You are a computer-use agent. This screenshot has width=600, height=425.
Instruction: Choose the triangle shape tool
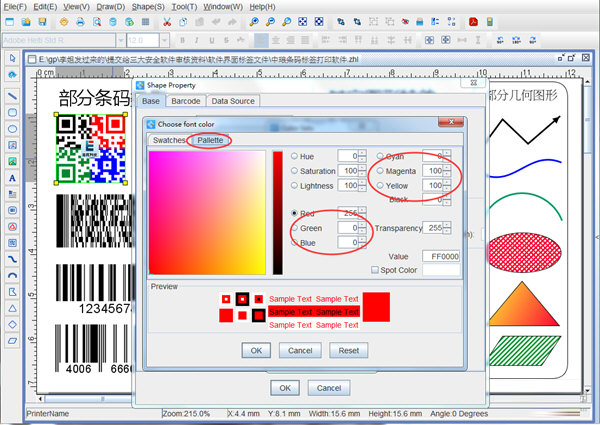pos(12,307)
